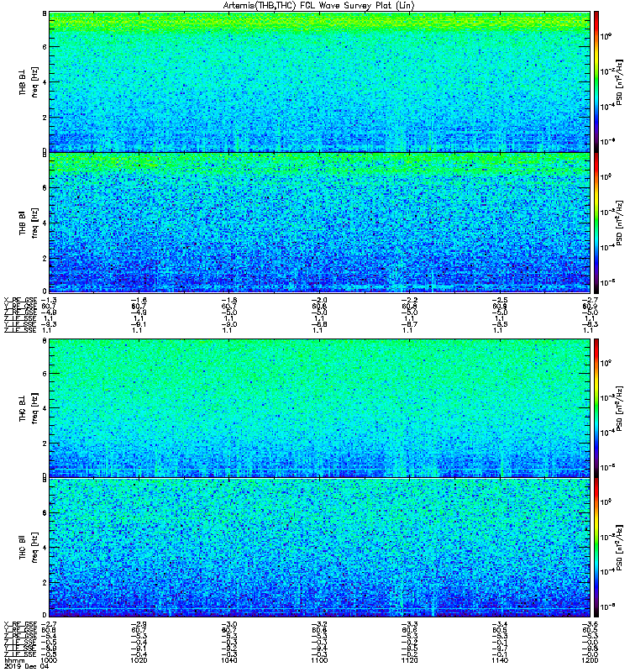Screen dimensions: 630x672
Task: Click the X_RE_GSE value -3.4
Action: [500, 624]
